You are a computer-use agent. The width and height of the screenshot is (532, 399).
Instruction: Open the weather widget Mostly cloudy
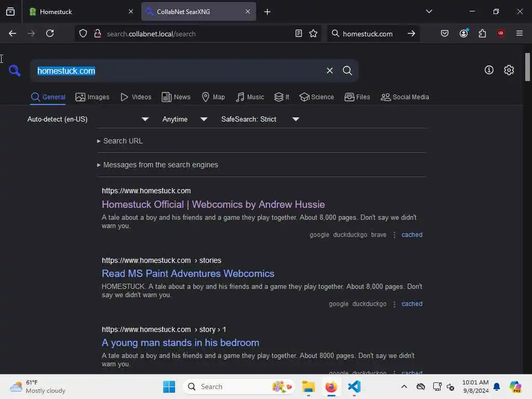(37, 387)
